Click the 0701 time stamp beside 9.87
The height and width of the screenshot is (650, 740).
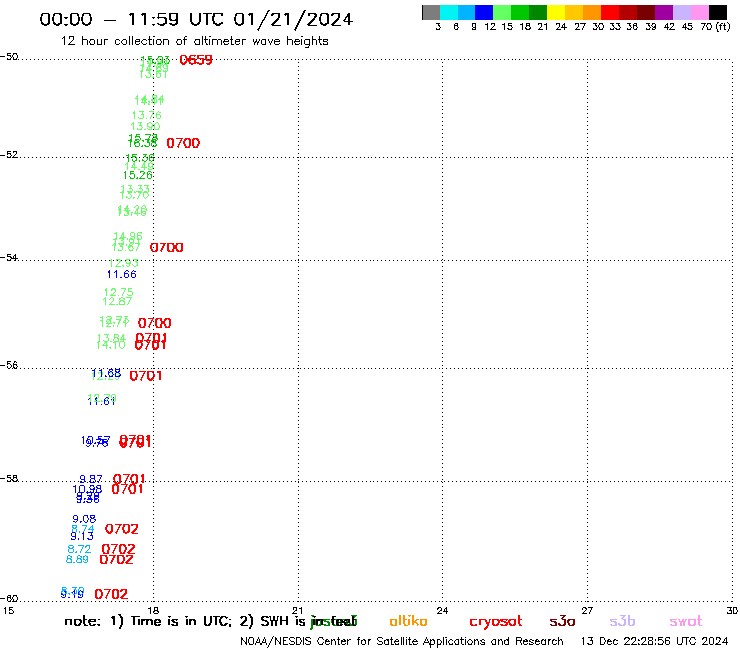pyautogui.click(x=129, y=479)
